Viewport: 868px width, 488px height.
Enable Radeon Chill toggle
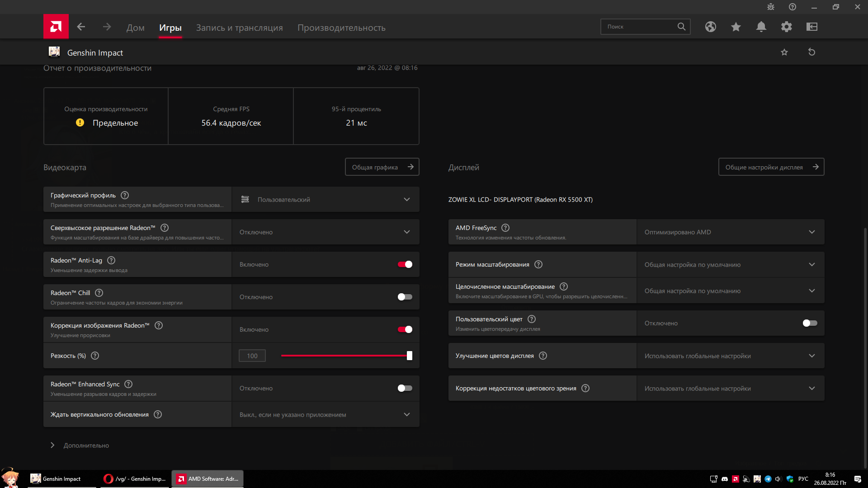pos(405,297)
